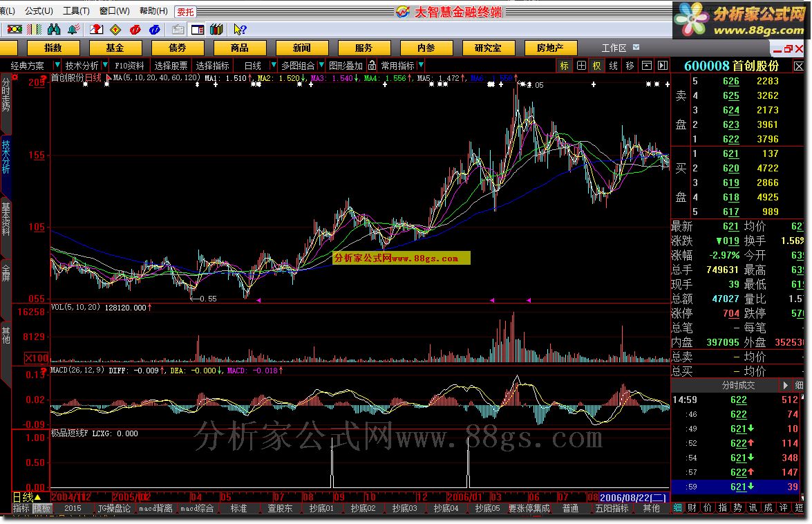
Task: Select the 14:59 trade row
Action: click(737, 400)
